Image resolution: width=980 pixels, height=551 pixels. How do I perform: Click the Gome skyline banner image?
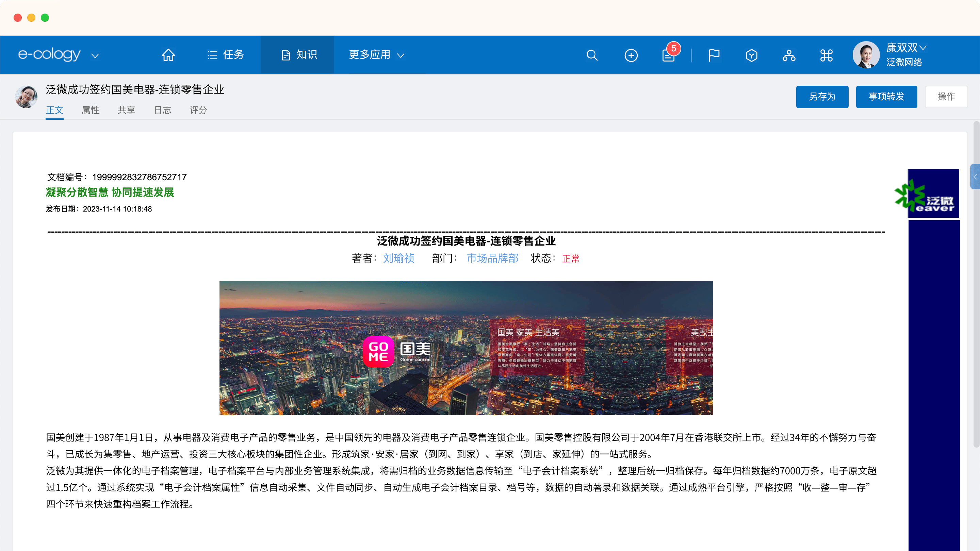pyautogui.click(x=466, y=348)
